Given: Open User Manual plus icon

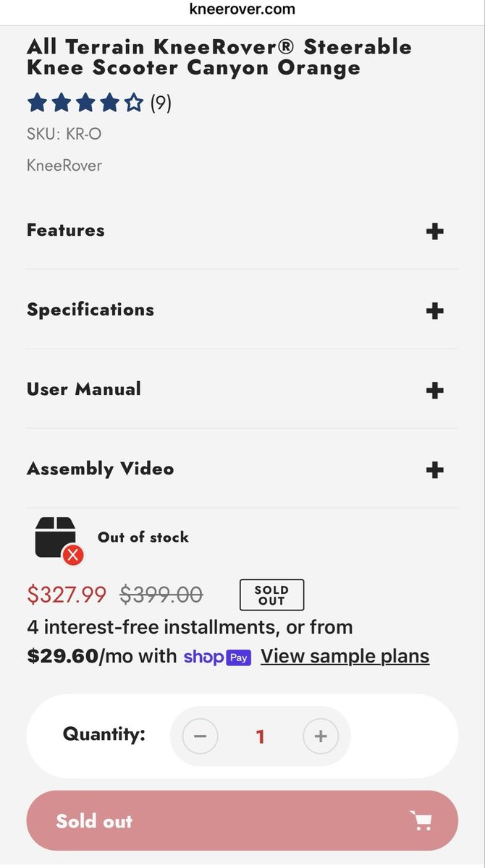Looking at the screenshot, I should [x=434, y=391].
